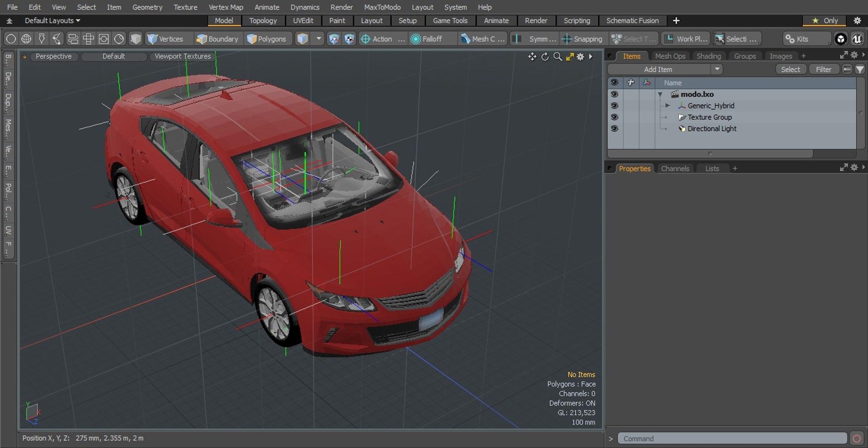Hide the Directional Light item
This screenshot has width=868, height=448.
(x=614, y=128)
